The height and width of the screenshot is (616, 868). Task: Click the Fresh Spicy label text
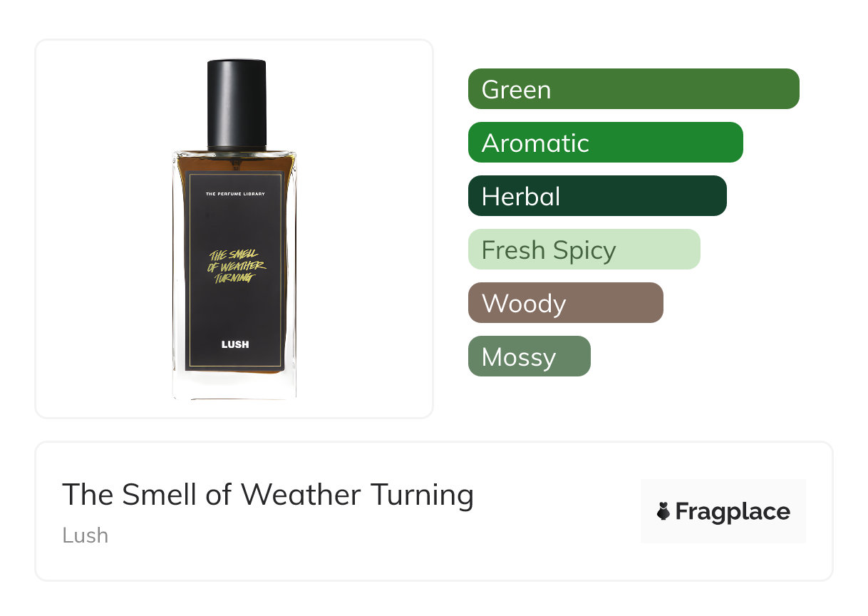coord(549,251)
